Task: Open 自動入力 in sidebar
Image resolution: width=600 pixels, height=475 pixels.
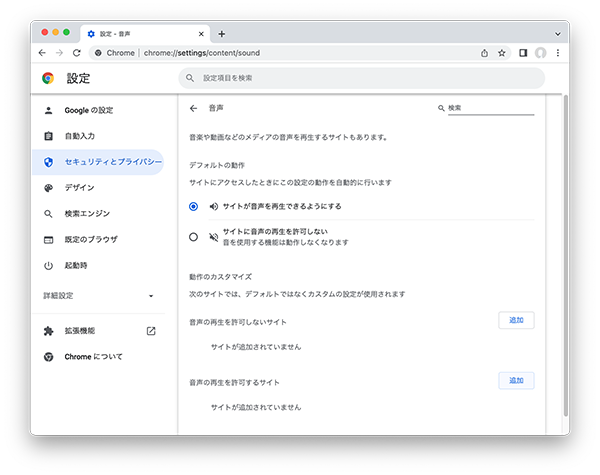Action: coord(98,136)
